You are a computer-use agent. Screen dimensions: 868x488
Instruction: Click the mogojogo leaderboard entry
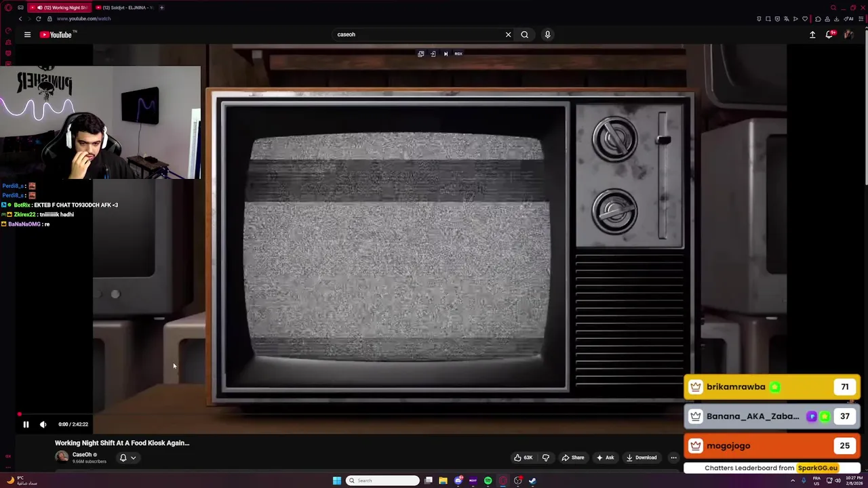[x=772, y=446]
